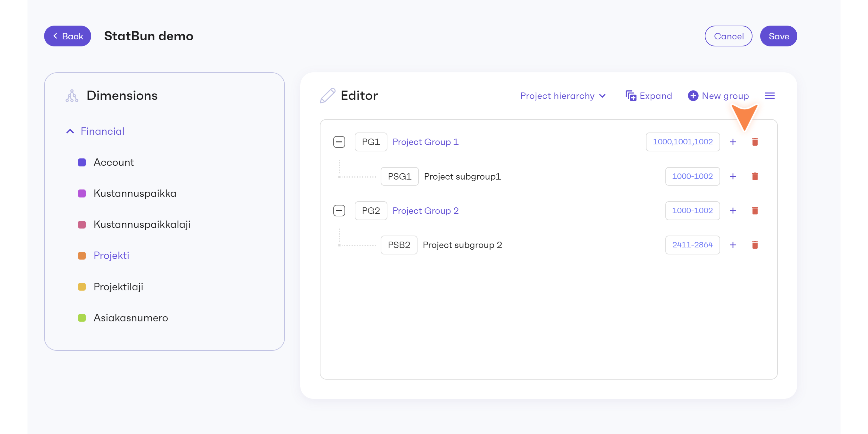Add a child to Project Group 1
The width and height of the screenshot is (868, 434).
(x=733, y=142)
